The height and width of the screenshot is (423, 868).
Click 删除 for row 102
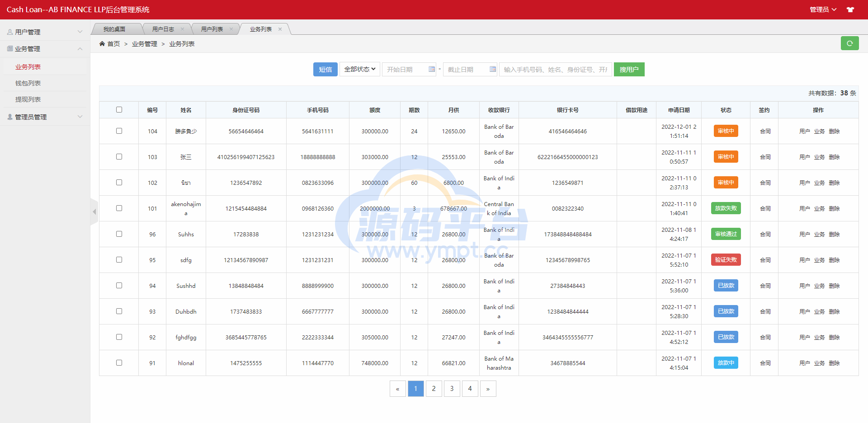tap(834, 183)
